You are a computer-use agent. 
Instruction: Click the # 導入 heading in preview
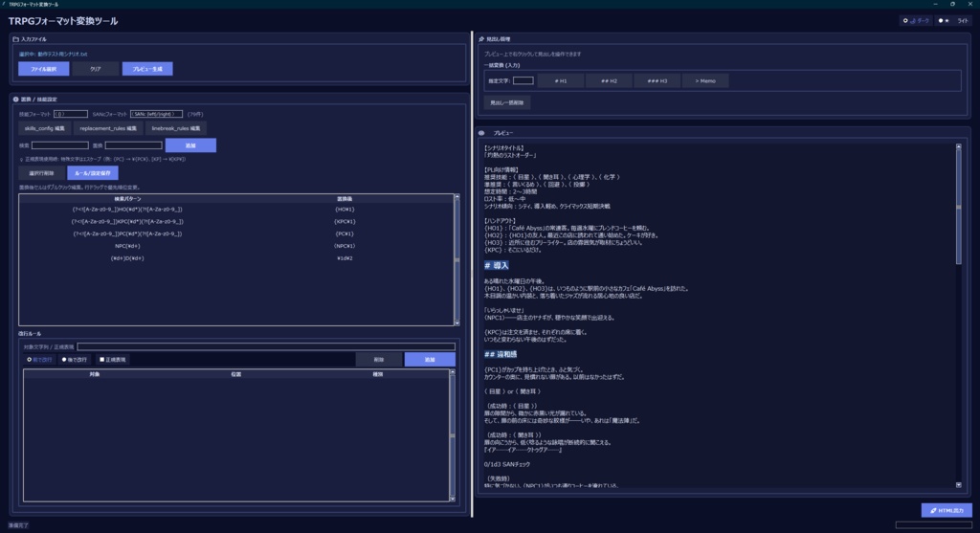497,266
